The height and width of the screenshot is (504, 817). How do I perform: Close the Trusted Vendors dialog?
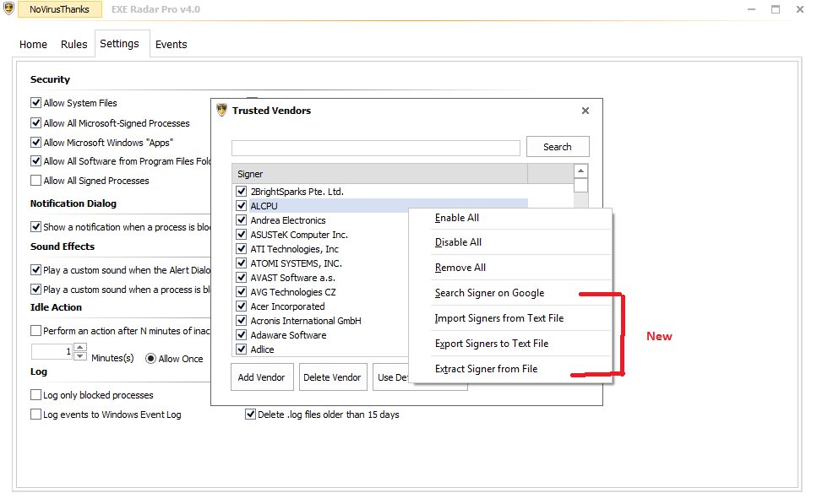(586, 111)
